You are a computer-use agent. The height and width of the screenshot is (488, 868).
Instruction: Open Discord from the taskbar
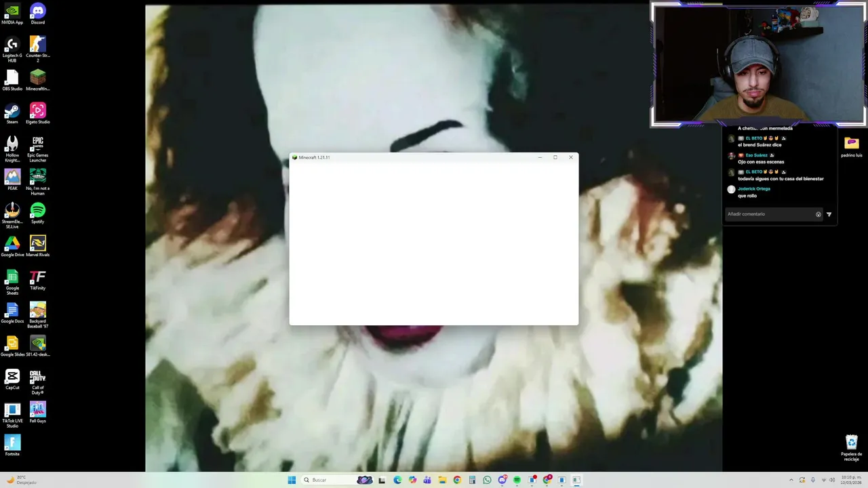click(502, 480)
